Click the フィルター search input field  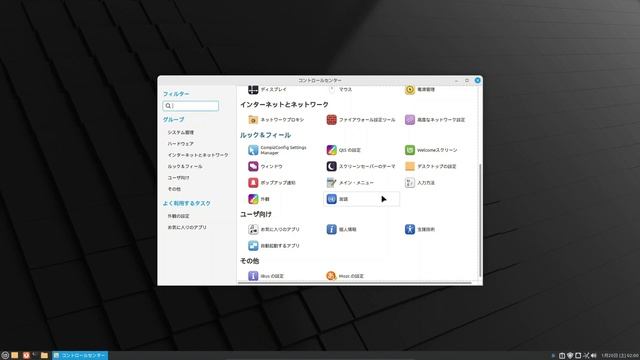tap(191, 106)
